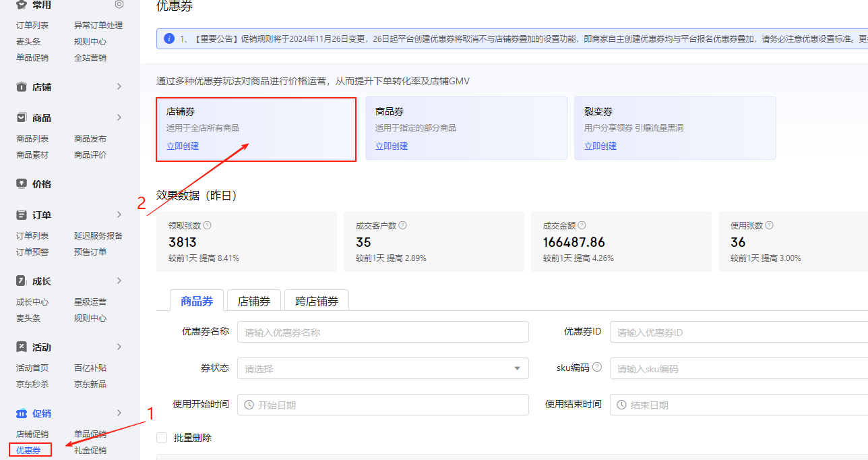Screen dimensions: 868x460
Task: Click the settings gear icon beside 常用
Action: click(x=119, y=5)
